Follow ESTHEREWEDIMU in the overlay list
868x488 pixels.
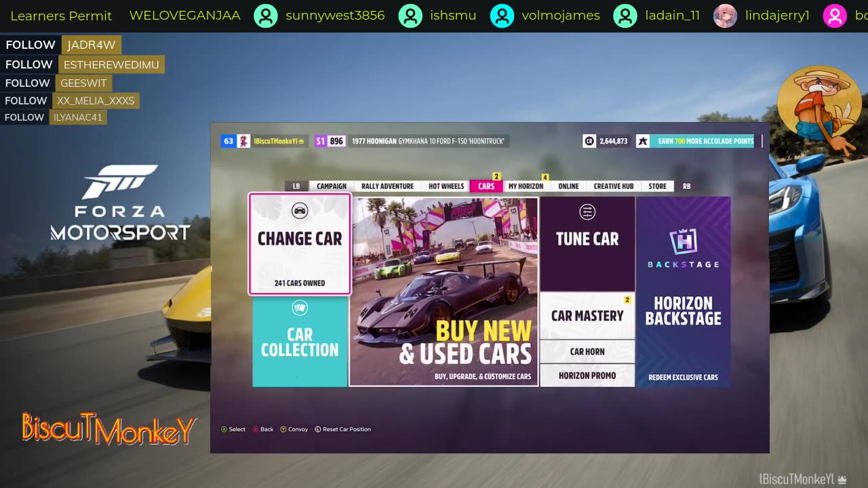click(x=82, y=64)
